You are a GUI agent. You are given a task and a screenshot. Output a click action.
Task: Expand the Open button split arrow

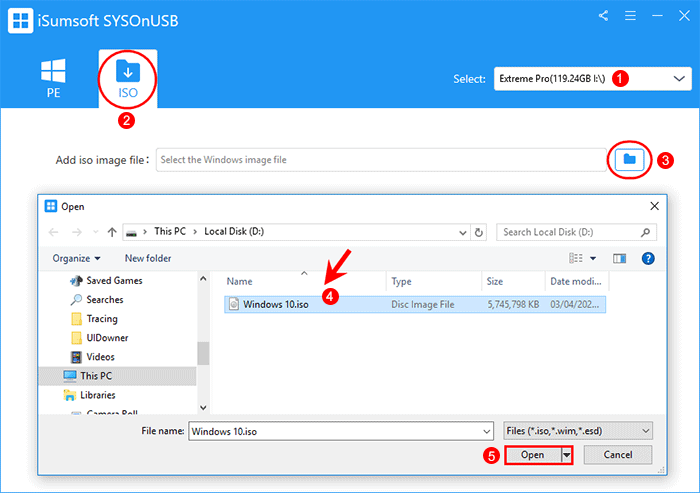pyautogui.click(x=567, y=455)
